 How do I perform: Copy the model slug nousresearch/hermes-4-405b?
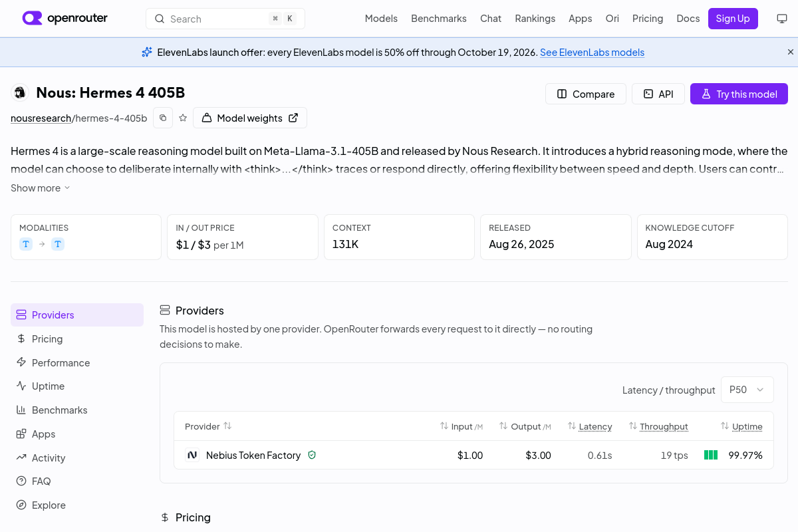163,118
